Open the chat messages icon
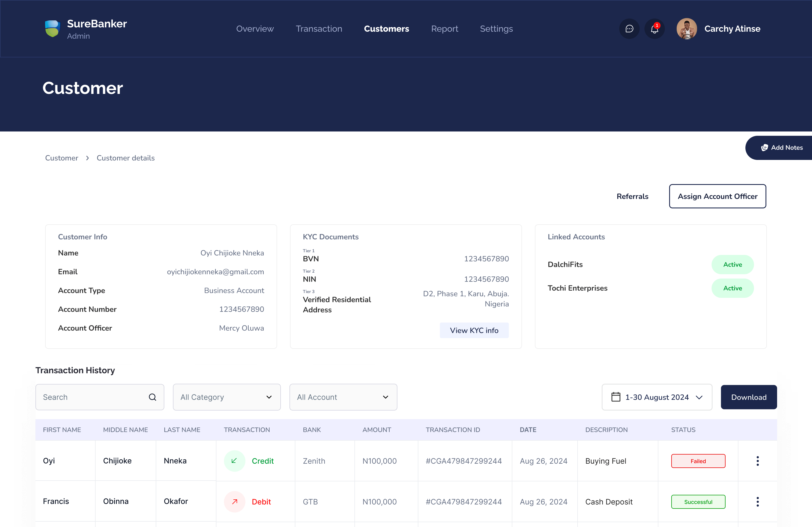Viewport: 812px width, 527px height. click(629, 29)
